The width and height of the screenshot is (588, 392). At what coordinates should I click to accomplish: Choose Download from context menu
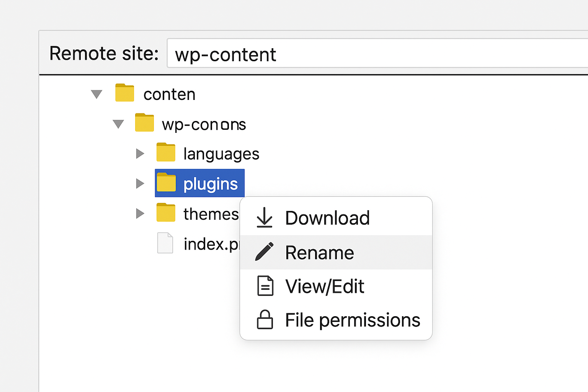pyautogui.click(x=327, y=218)
